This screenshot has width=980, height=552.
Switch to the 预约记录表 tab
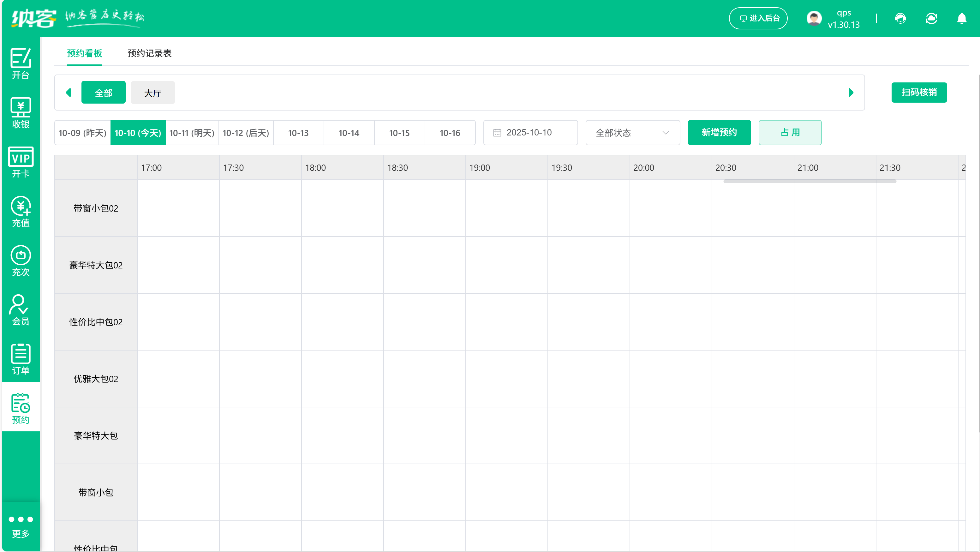coord(150,53)
